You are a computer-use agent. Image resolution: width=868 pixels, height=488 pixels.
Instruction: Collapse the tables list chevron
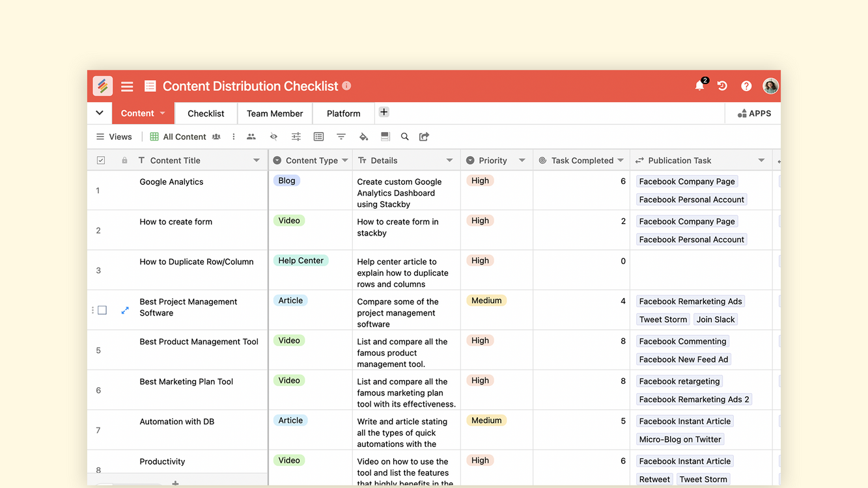coord(100,113)
